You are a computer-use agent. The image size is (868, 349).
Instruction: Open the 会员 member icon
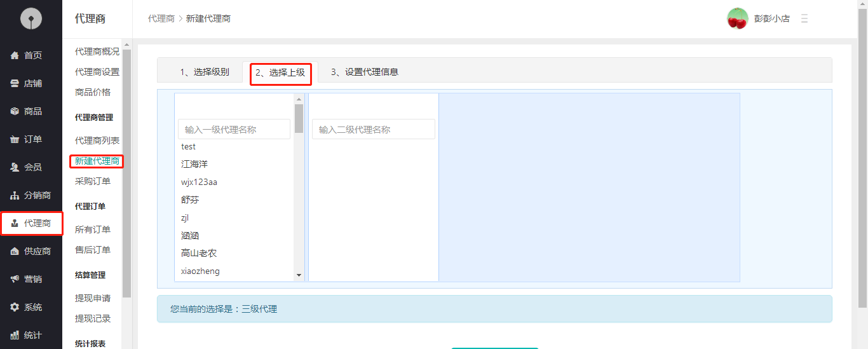click(x=15, y=167)
